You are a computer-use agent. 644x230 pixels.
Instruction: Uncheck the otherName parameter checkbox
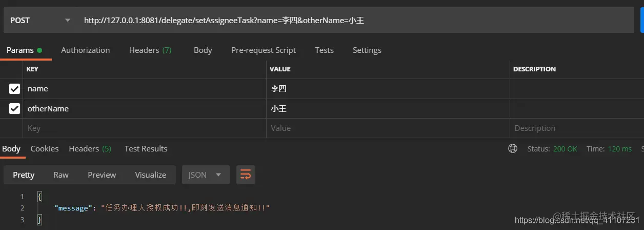click(x=14, y=109)
